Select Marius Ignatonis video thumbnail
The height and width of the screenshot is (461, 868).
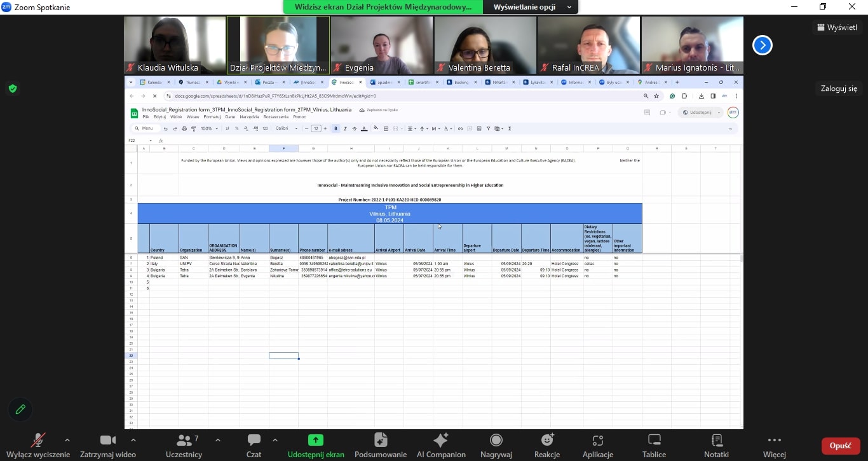click(693, 45)
